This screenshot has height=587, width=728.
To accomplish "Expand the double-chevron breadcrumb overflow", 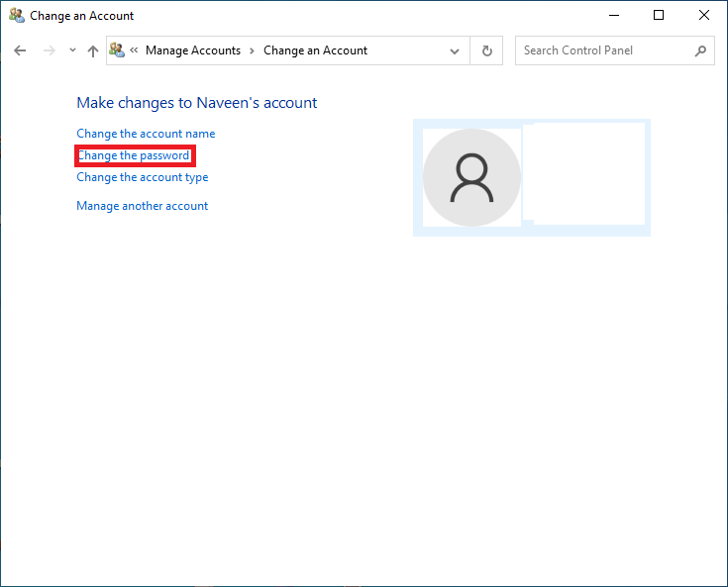I will pyautogui.click(x=134, y=50).
